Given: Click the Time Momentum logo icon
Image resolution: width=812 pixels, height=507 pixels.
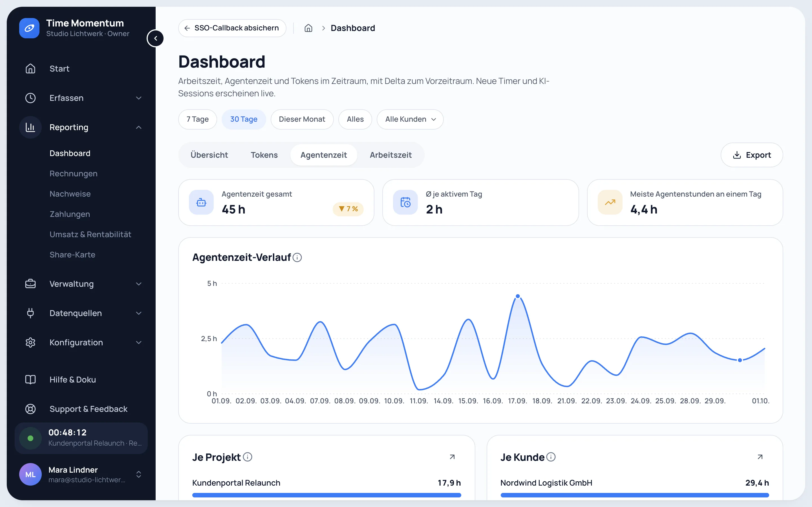Looking at the screenshot, I should (29, 28).
